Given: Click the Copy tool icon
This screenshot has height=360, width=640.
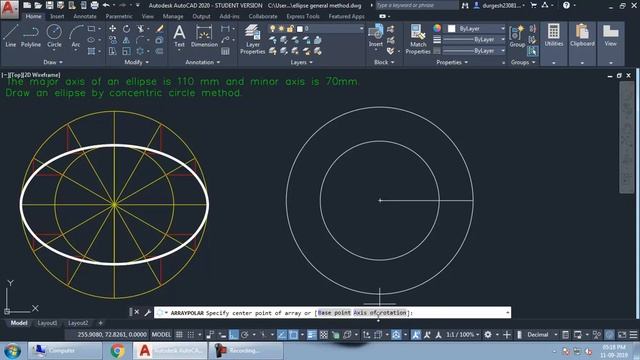Looking at the screenshot, I should 112,40.
